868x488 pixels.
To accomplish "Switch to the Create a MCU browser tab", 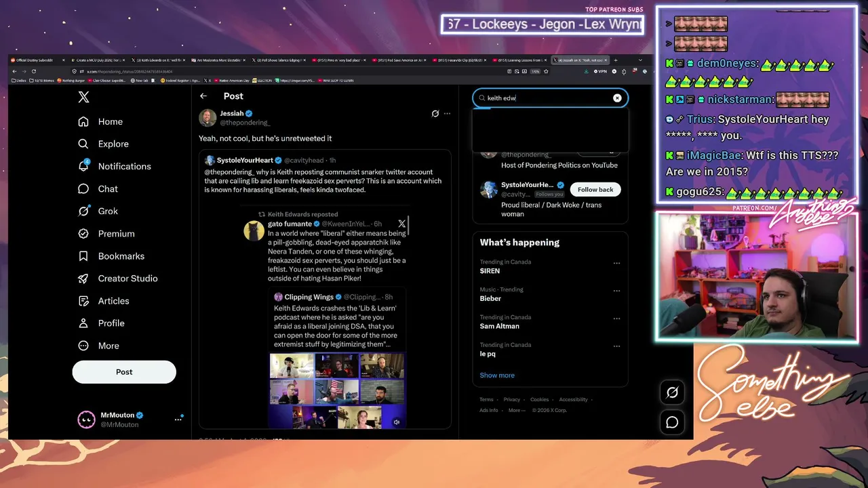I will tap(99, 60).
